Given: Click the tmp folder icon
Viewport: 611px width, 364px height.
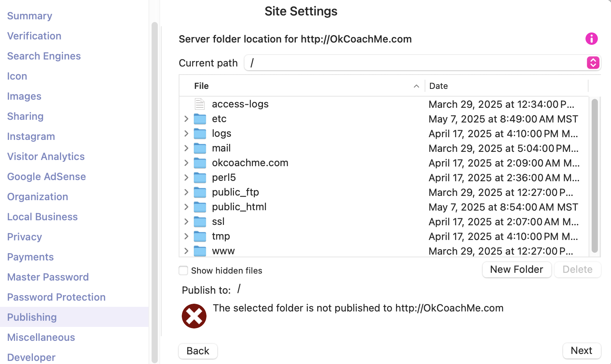Looking at the screenshot, I should coord(200,236).
